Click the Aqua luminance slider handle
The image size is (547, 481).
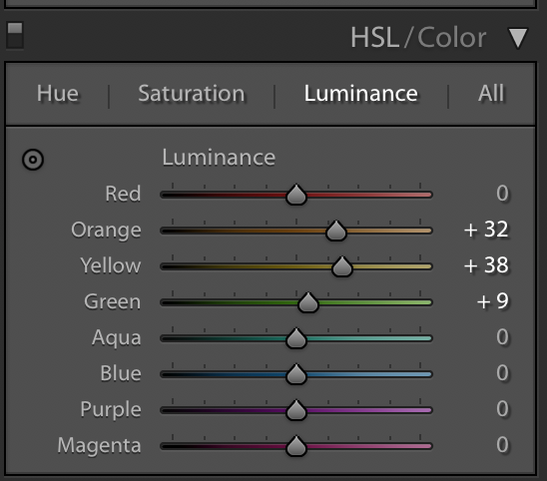pos(296,338)
